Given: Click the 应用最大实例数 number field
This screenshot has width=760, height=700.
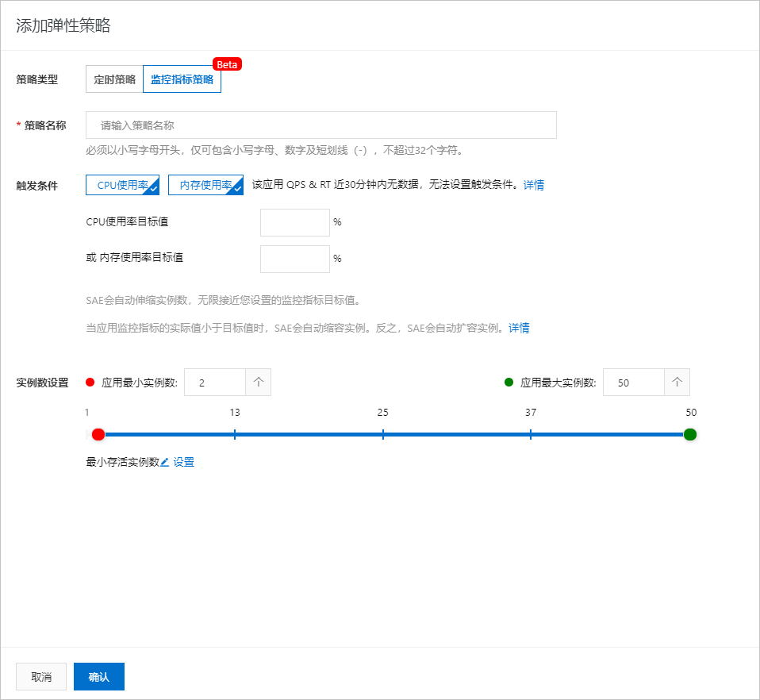Looking at the screenshot, I should coord(633,383).
